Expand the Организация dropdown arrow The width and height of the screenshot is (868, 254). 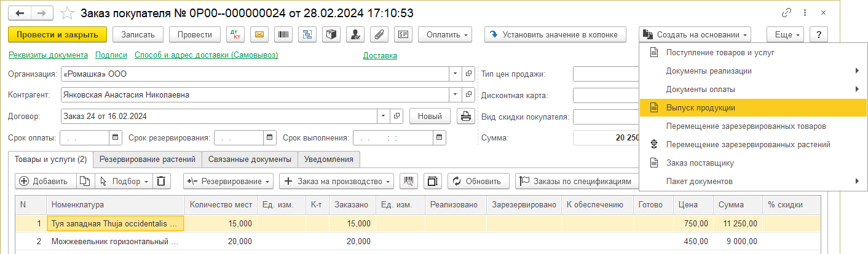[x=455, y=74]
